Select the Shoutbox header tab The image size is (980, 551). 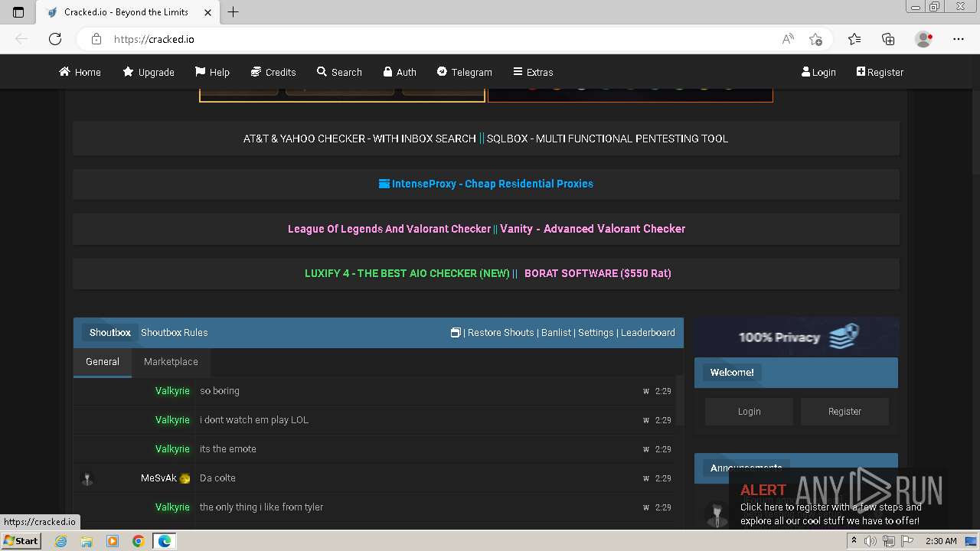tap(110, 332)
